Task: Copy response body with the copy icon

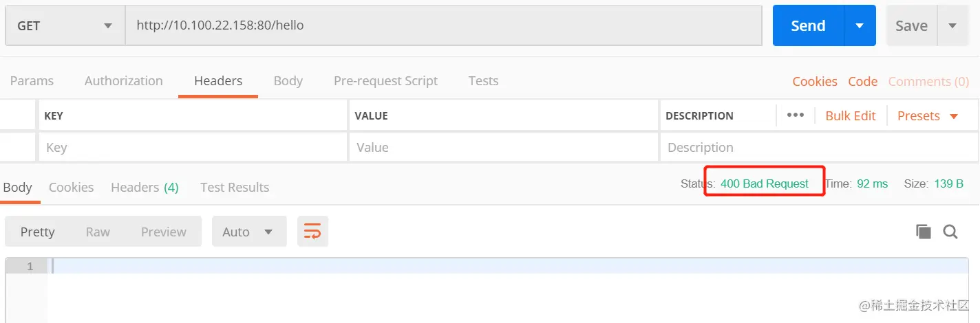Action: [x=923, y=232]
